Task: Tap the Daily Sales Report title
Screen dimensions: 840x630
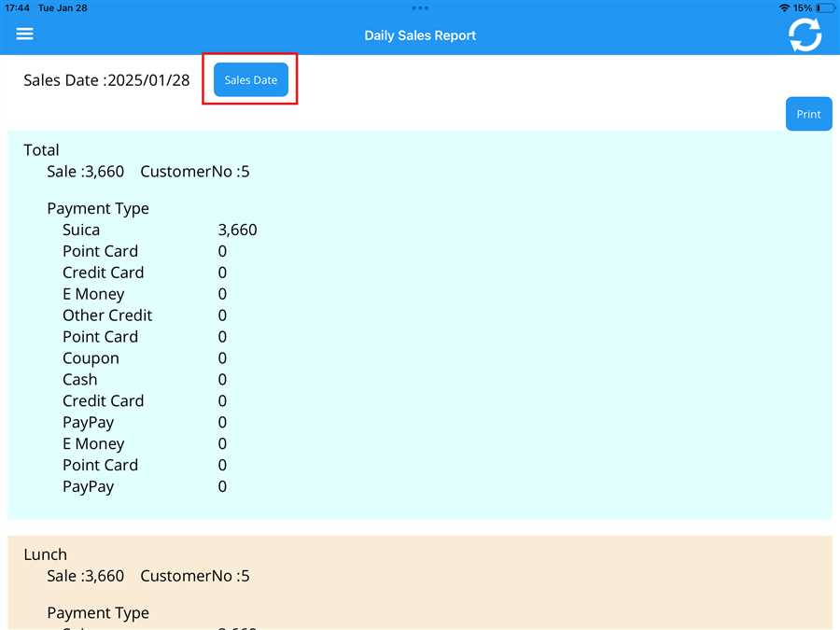Action: pyautogui.click(x=420, y=35)
